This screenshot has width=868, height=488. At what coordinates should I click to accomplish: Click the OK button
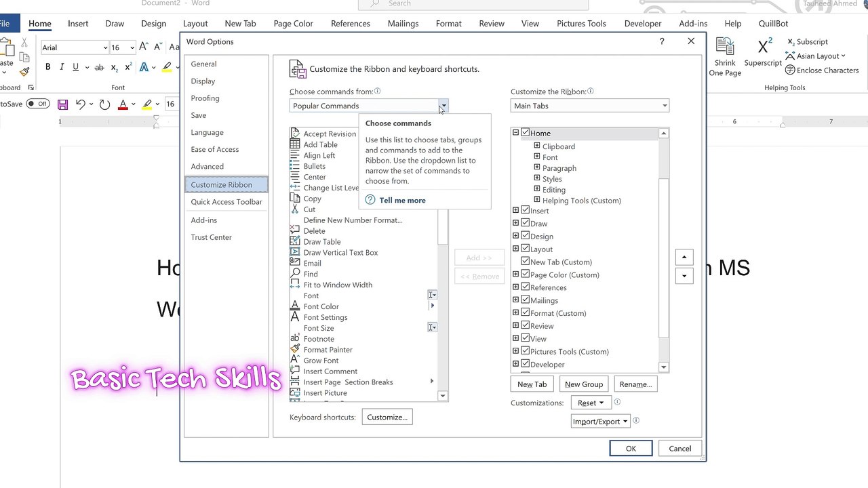pyautogui.click(x=631, y=449)
